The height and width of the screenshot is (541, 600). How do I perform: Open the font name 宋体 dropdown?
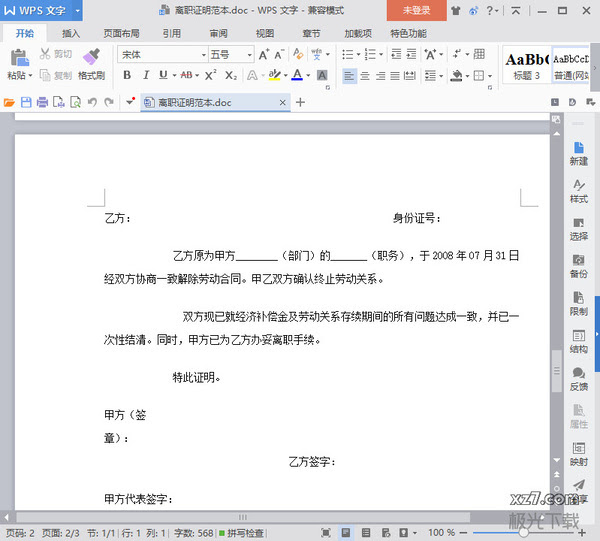(x=204, y=55)
